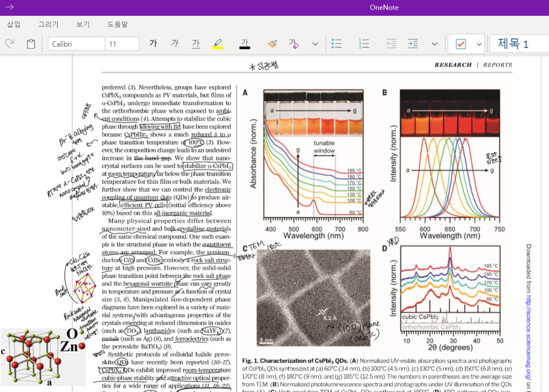Apply a numbered list
The width and height of the screenshot is (549, 392).
364,44
